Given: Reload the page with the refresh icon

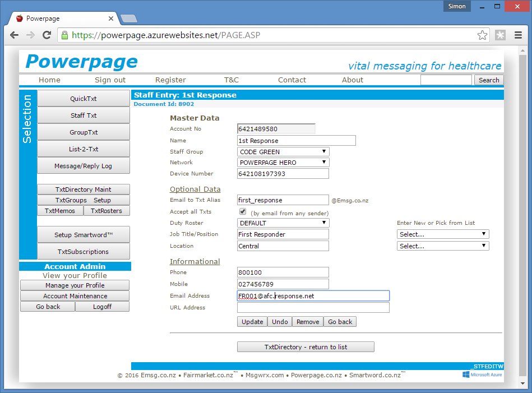Looking at the screenshot, I should pyautogui.click(x=47, y=35).
